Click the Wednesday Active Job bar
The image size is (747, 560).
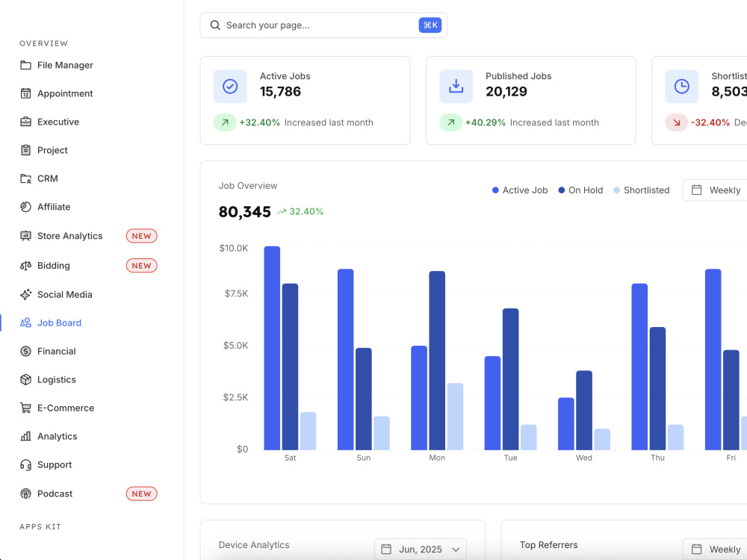tap(566, 424)
